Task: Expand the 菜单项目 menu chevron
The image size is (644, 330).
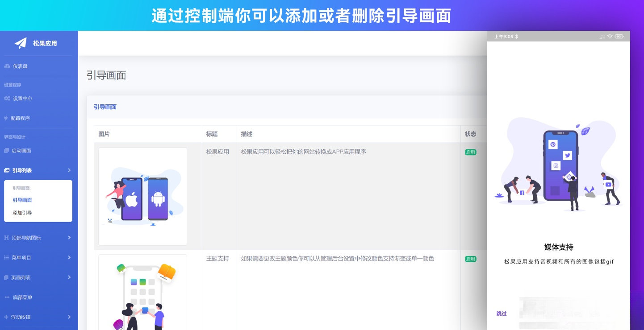Action: tap(69, 258)
